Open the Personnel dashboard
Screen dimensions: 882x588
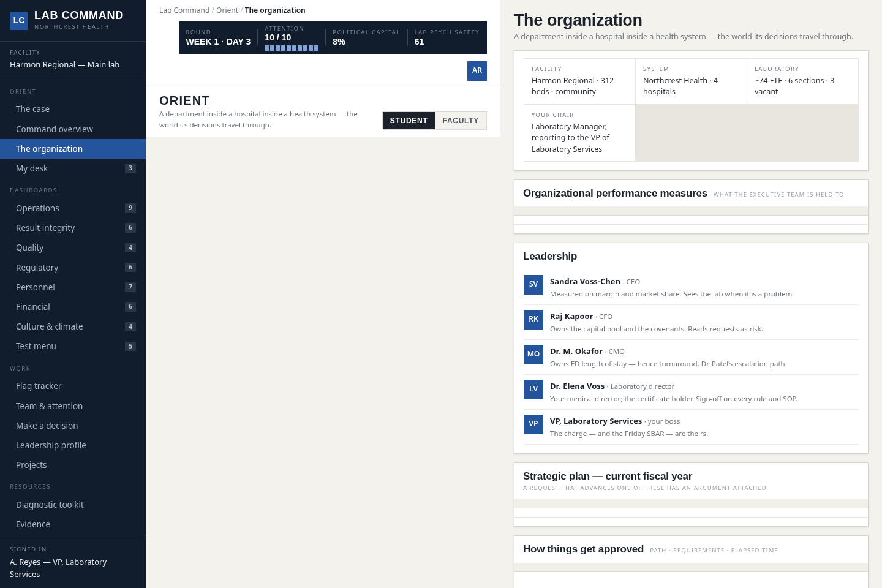[x=73, y=287]
